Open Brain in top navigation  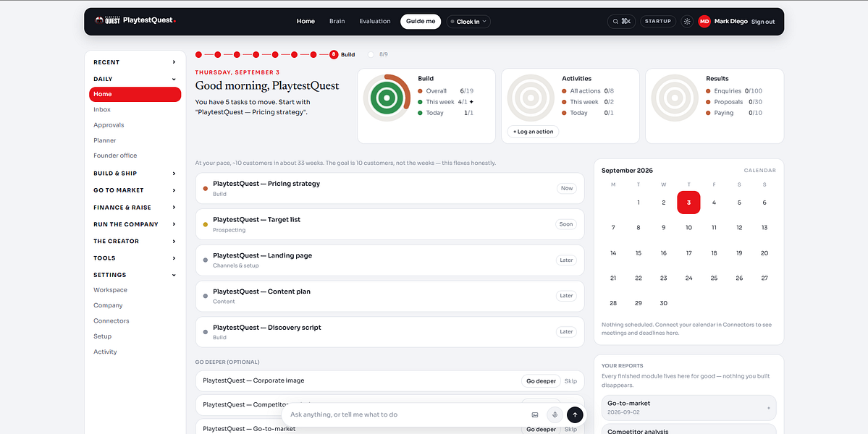[x=337, y=22]
